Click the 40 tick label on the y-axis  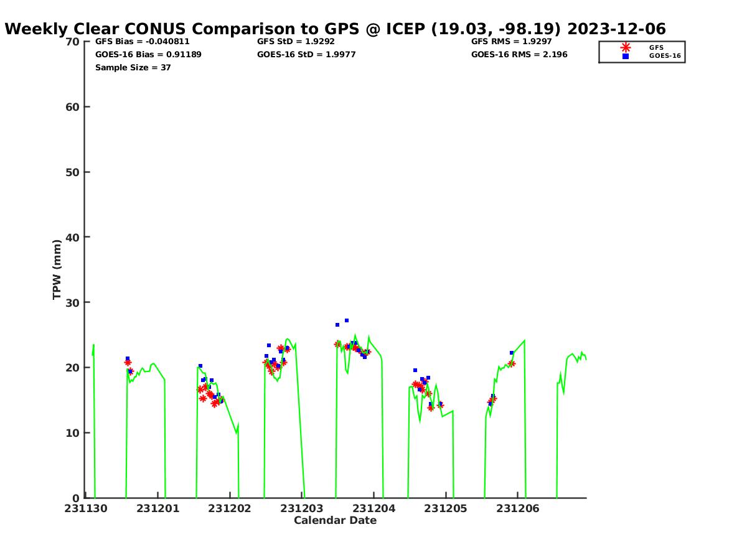coord(73,237)
